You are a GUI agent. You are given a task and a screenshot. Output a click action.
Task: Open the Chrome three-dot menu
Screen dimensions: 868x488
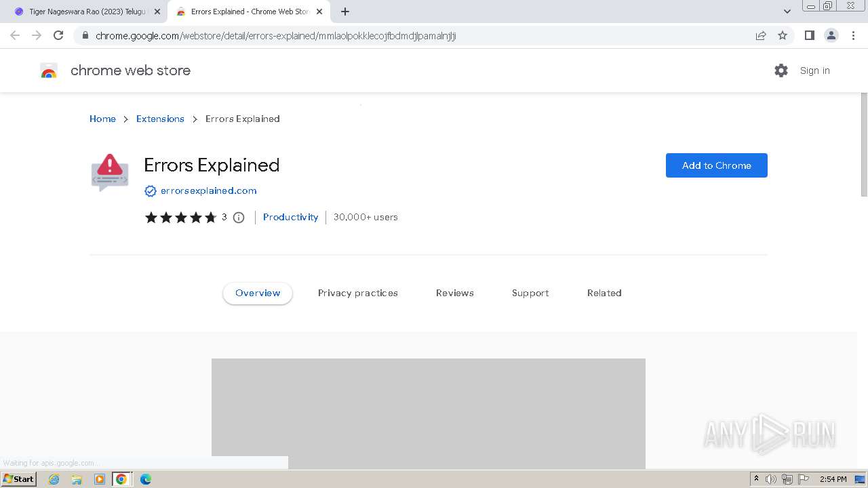point(854,35)
